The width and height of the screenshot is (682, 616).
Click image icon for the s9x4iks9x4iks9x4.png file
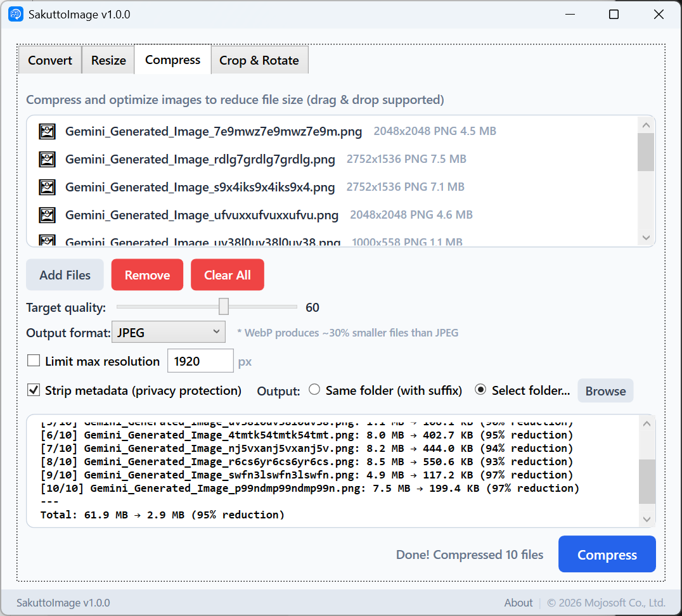click(47, 187)
